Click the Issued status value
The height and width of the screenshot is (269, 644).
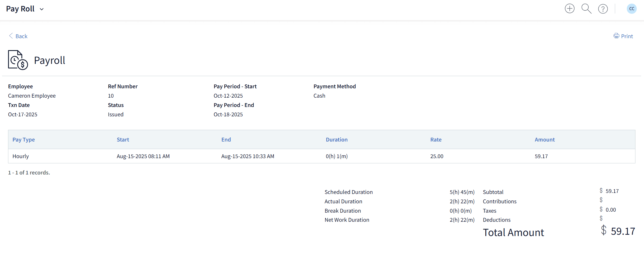116,114
